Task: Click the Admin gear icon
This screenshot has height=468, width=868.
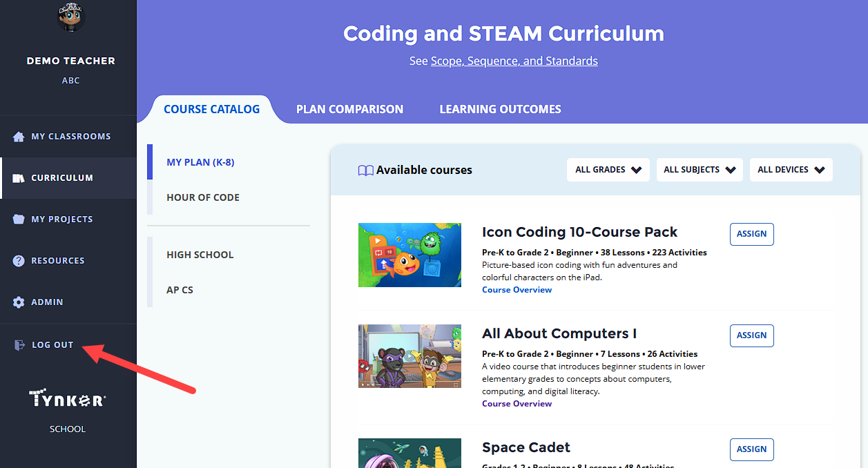Action: (x=19, y=302)
